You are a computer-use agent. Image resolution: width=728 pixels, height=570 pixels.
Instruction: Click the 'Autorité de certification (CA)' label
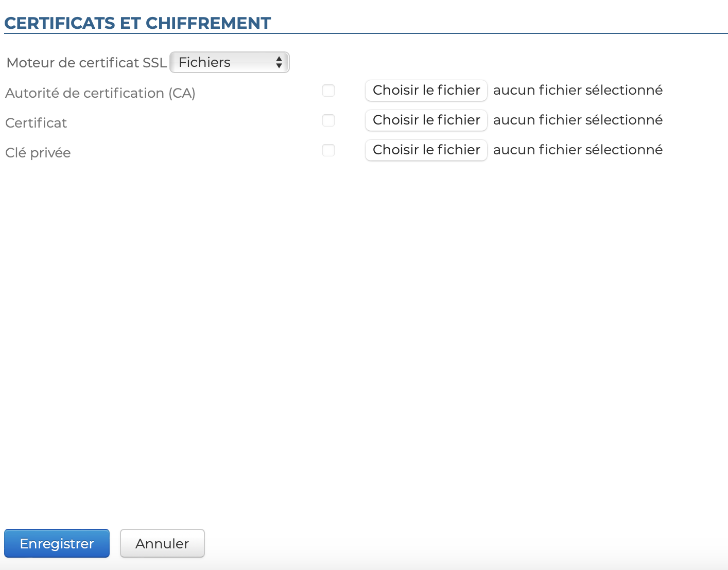pyautogui.click(x=100, y=93)
